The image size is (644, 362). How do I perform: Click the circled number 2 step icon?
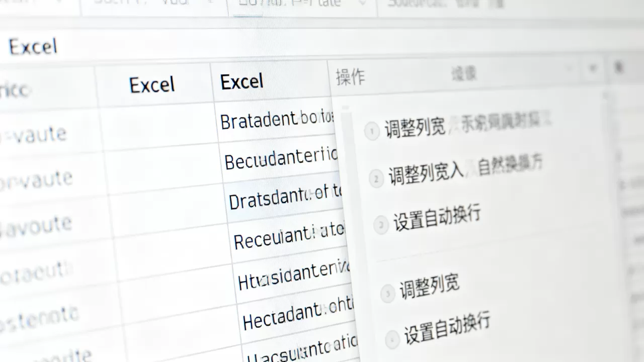(x=376, y=178)
